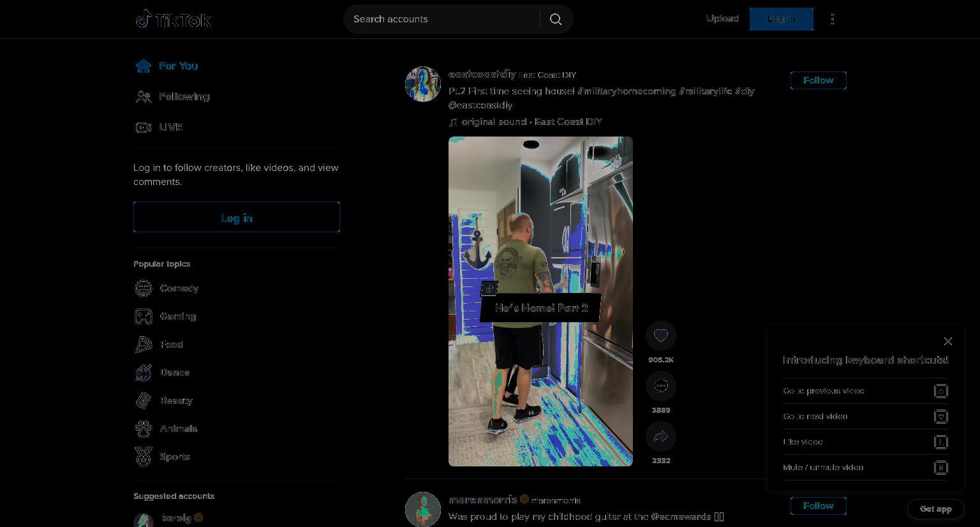Click the sidebar Log in button
The height and width of the screenshot is (527, 980).
point(237,217)
